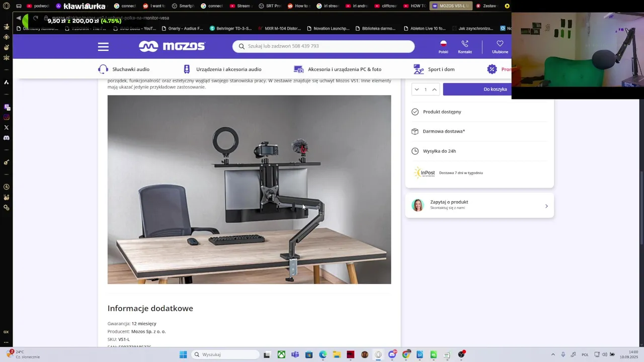Switch to the SRT Pro browser tab
The width and height of the screenshot is (644, 362).
[270, 6]
